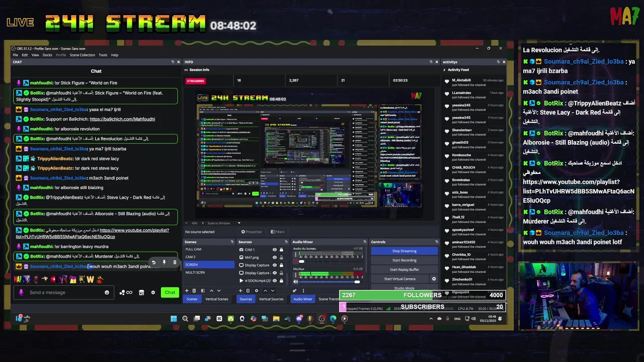The width and height of the screenshot is (644, 362).
Task: Move scene up with arrow icon
Action: (x=211, y=291)
